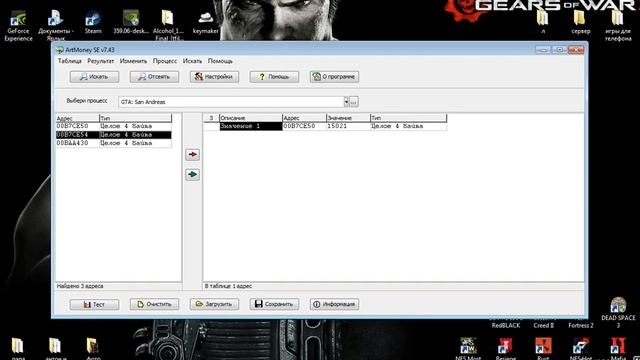Open the 359.06-desk... NVIDIA installer icon
The height and width of the screenshot is (360, 640).
(131, 22)
